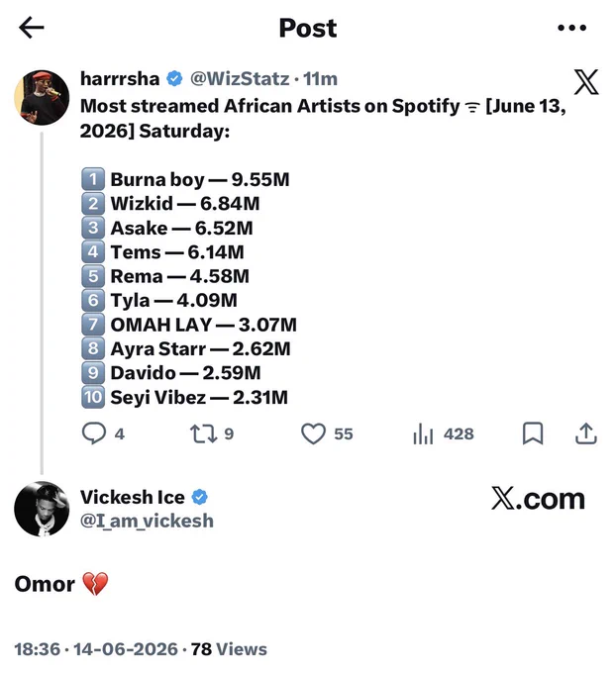The width and height of the screenshot is (616, 673).
Task: Click the Vickesh Ice display name
Action: (x=133, y=497)
